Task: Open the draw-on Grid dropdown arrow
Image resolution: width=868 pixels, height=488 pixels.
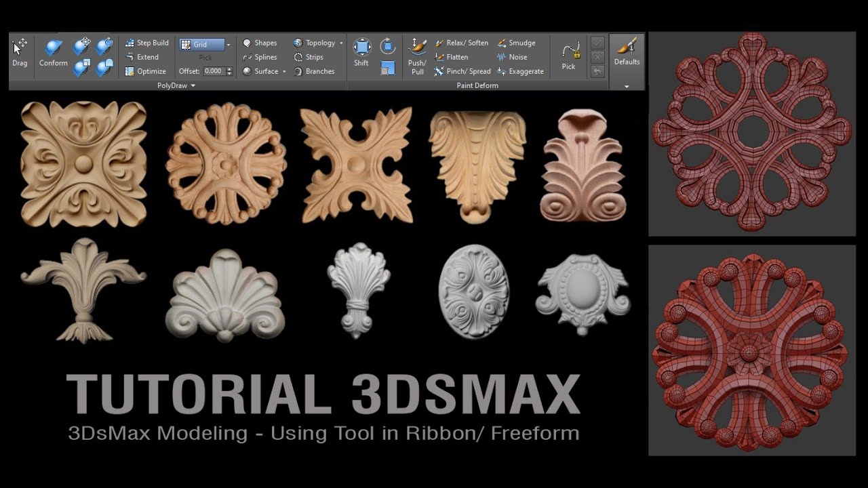Action: (x=229, y=44)
